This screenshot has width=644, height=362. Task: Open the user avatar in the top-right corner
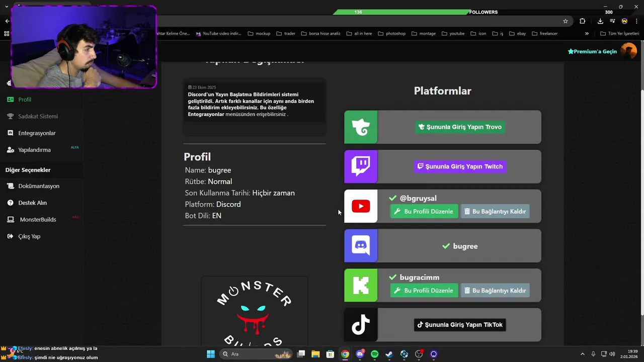pos(629,51)
